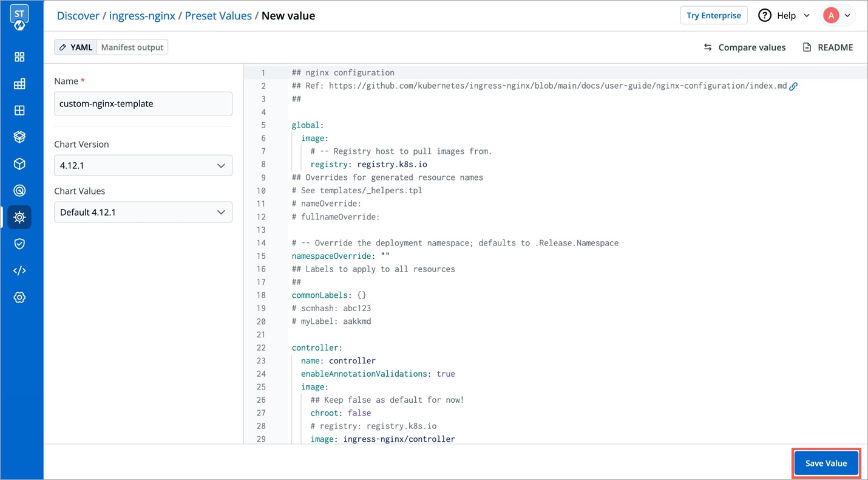Viewport: 868px width, 480px height.
Task: Click '## Labels to apply to all resources' comment
Action: pyautogui.click(x=373, y=269)
